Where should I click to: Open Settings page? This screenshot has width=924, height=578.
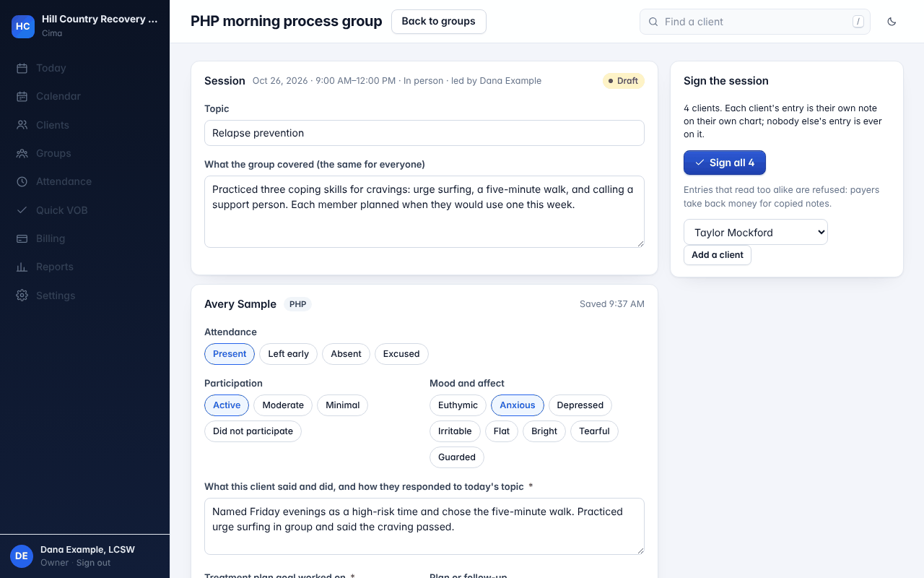[x=84, y=296]
